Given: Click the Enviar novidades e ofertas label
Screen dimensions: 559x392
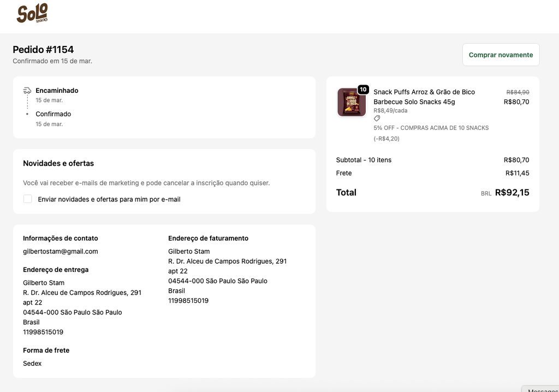Looking at the screenshot, I should 109,199.
